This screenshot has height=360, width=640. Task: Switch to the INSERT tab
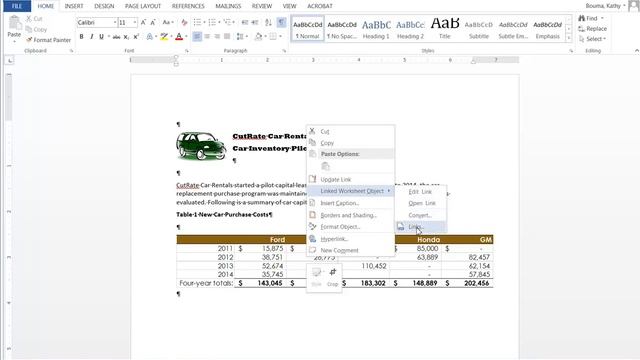click(74, 6)
